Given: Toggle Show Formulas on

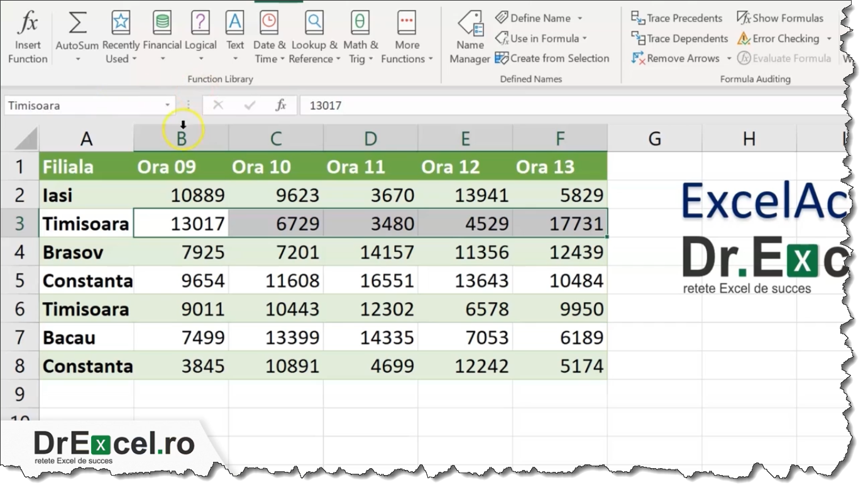Looking at the screenshot, I should click(x=779, y=18).
